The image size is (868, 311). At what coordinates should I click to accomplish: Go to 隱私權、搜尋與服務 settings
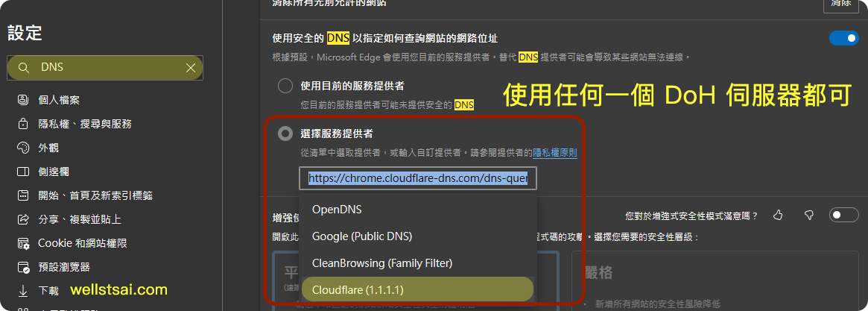pyautogui.click(x=85, y=125)
